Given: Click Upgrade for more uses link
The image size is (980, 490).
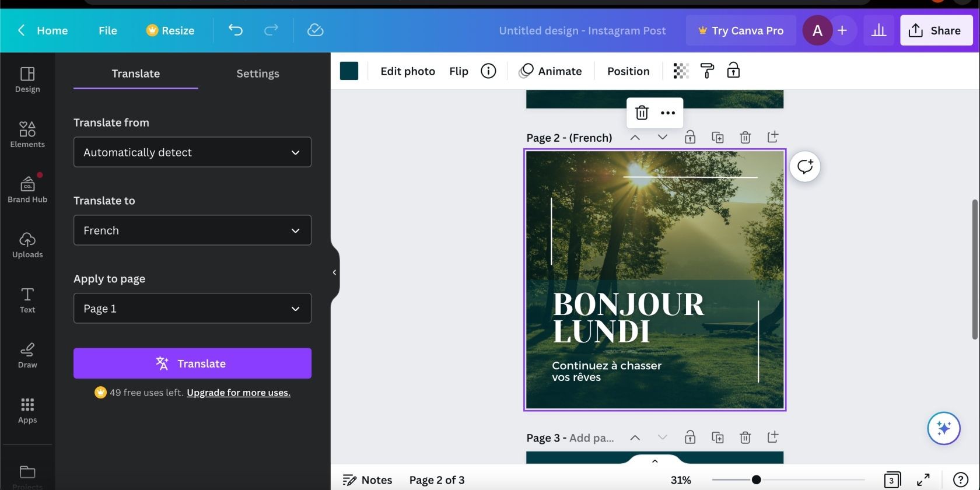Looking at the screenshot, I should [x=239, y=393].
